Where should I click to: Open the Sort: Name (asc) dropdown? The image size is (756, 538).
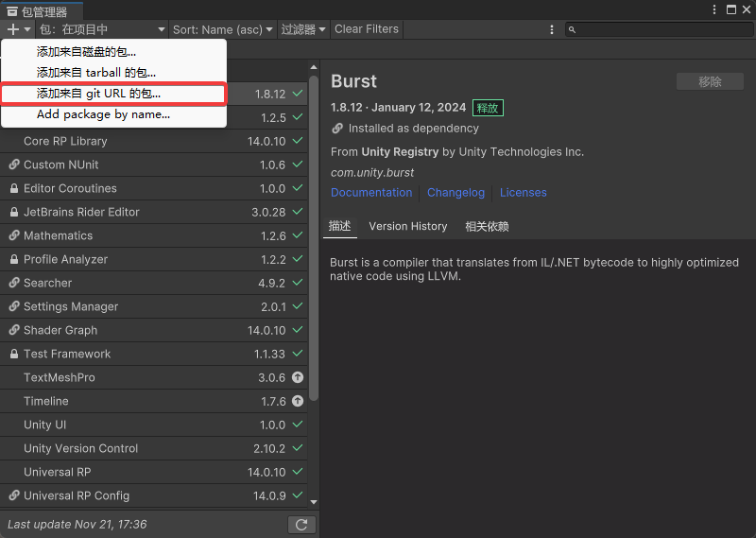click(x=223, y=29)
